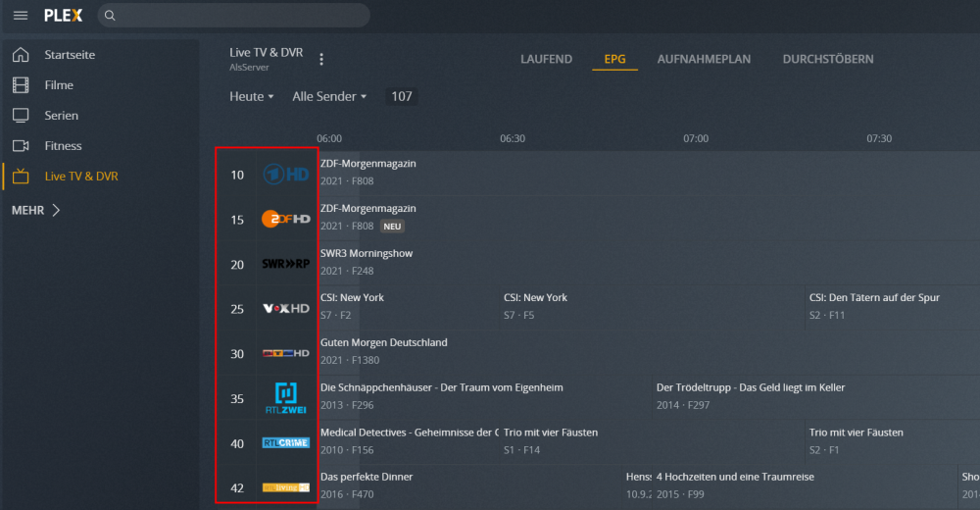The width and height of the screenshot is (980, 510).
Task: Click the 107 channel count badge
Action: pyautogui.click(x=401, y=96)
